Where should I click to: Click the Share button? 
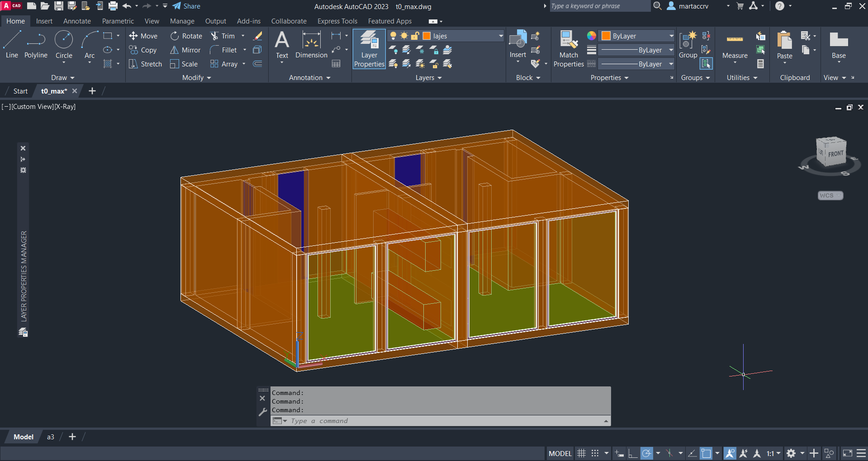[x=186, y=6]
